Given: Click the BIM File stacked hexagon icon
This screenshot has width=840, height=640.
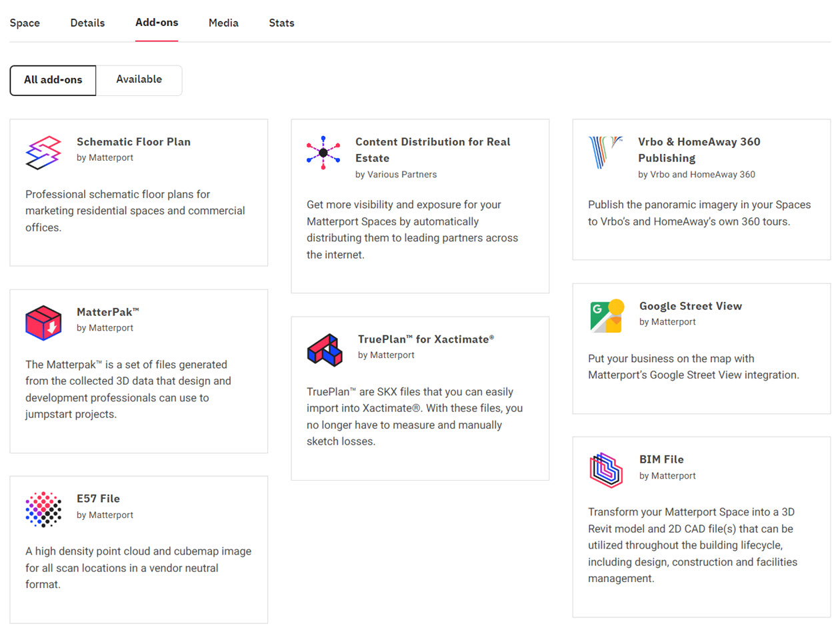Looking at the screenshot, I should tap(606, 470).
